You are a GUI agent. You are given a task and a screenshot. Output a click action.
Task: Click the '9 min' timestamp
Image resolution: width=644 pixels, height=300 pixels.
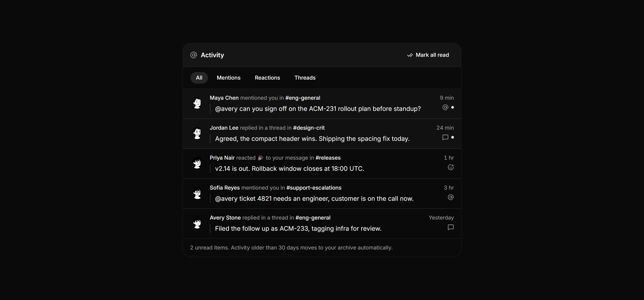(x=447, y=98)
